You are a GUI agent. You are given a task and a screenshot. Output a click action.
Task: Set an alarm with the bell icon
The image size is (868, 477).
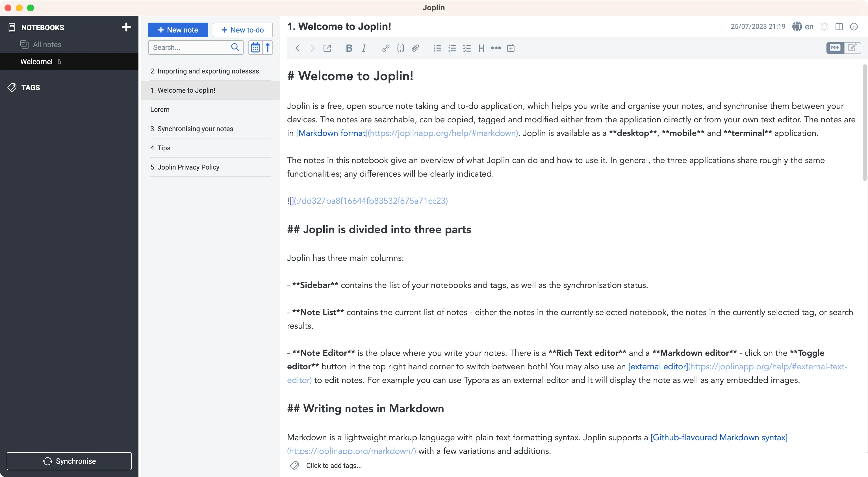pyautogui.click(x=824, y=27)
